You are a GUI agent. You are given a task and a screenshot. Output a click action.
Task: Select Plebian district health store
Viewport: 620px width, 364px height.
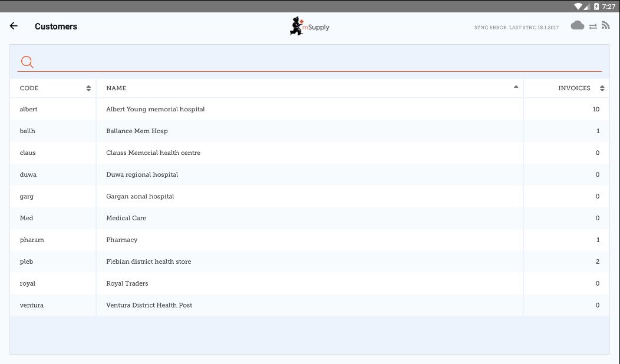point(309,262)
